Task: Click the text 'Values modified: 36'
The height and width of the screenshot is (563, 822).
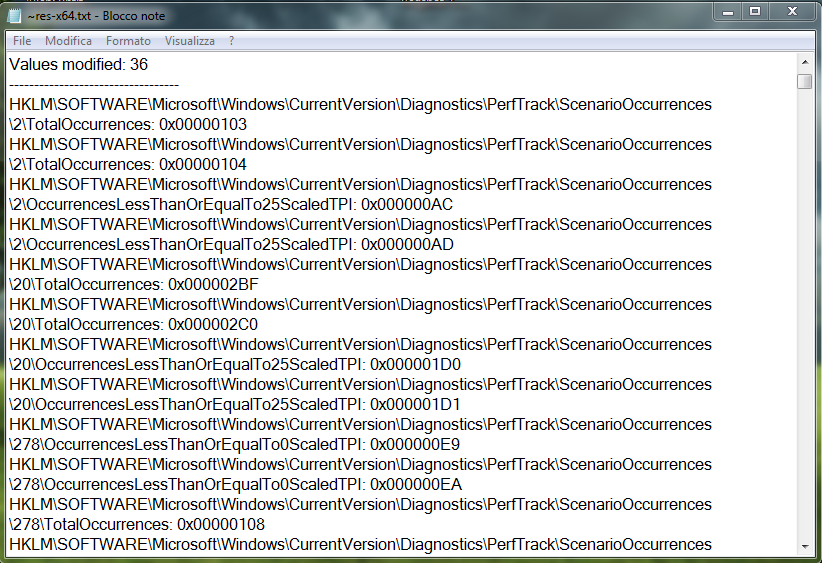Action: pos(79,64)
